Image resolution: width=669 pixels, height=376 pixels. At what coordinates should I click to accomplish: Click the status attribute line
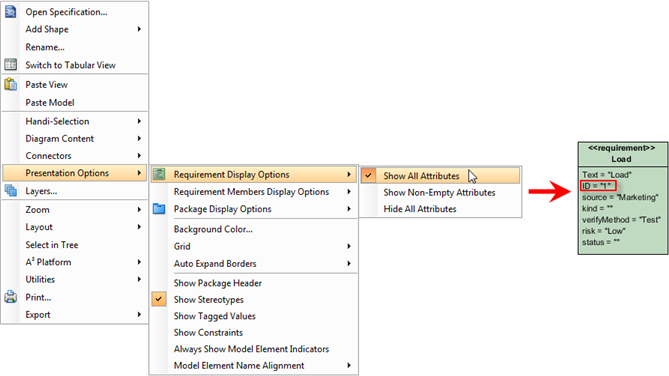[601, 242]
